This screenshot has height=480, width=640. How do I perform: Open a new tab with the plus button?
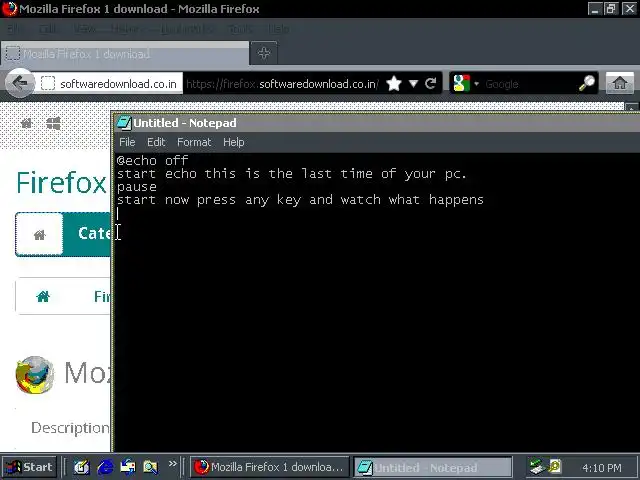pyautogui.click(x=264, y=53)
